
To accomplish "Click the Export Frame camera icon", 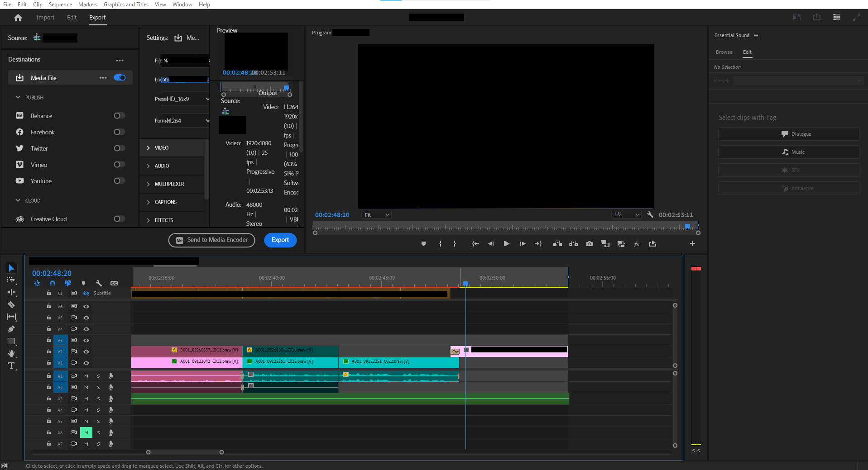I will (589, 243).
